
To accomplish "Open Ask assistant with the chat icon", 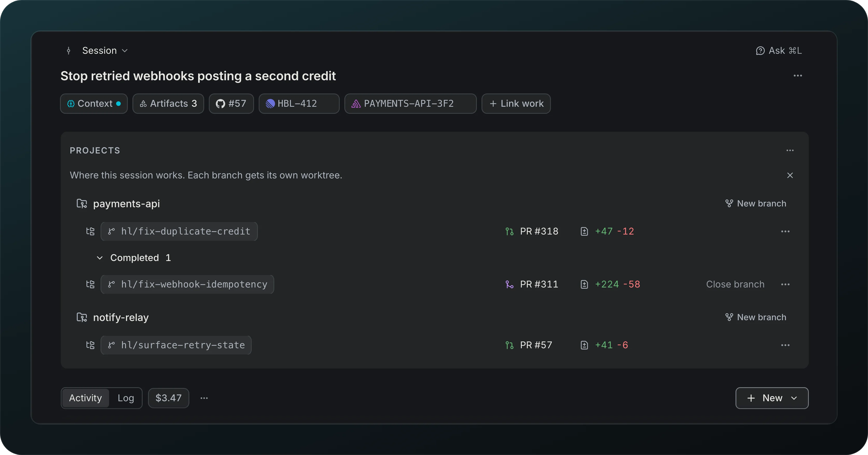I will tap(778, 51).
